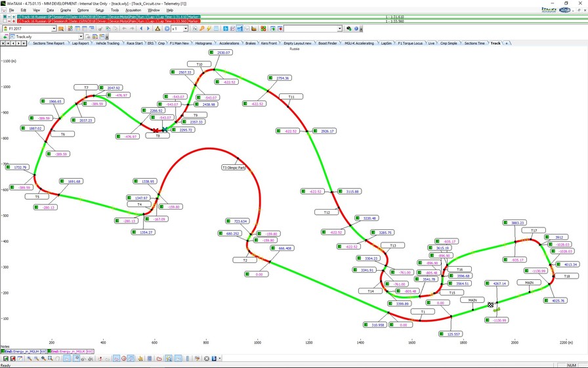Toggle green indicator on label 1732.79
The width and height of the screenshot is (588, 368).
[9, 168]
